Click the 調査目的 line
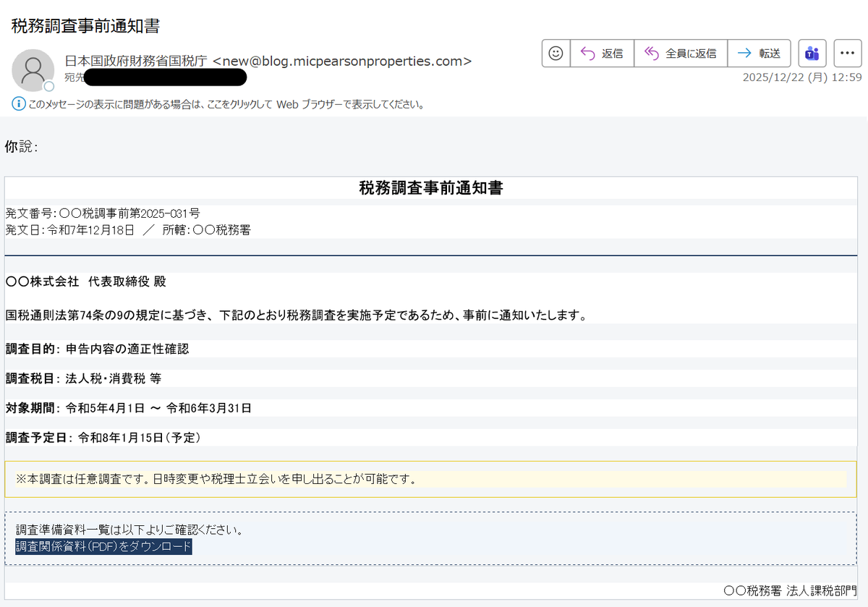The width and height of the screenshot is (868, 607). tap(97, 349)
